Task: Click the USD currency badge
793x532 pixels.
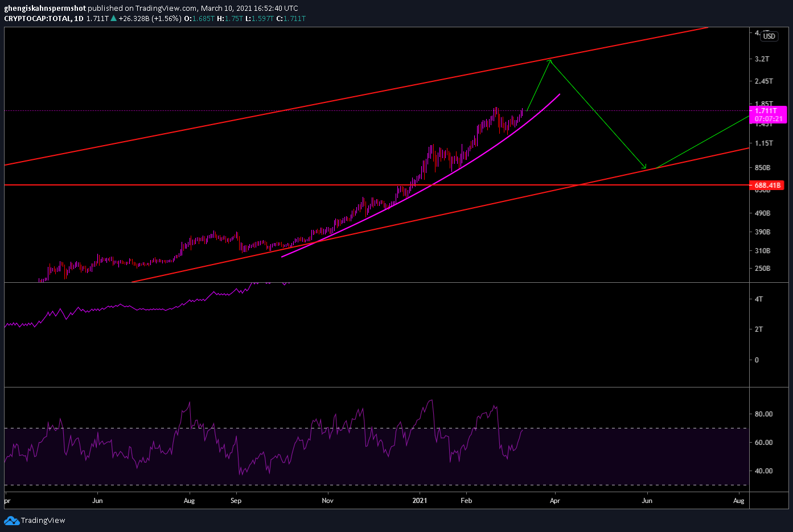Action: pos(769,36)
